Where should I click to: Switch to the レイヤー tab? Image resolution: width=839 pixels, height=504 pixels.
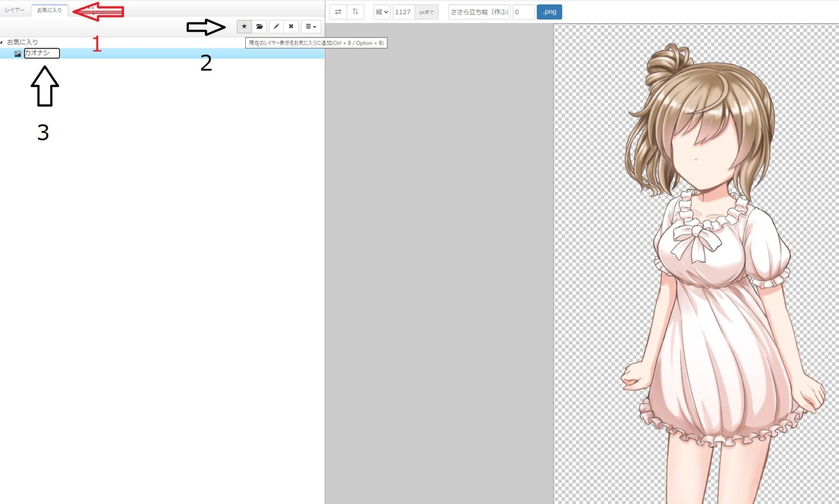pyautogui.click(x=15, y=9)
